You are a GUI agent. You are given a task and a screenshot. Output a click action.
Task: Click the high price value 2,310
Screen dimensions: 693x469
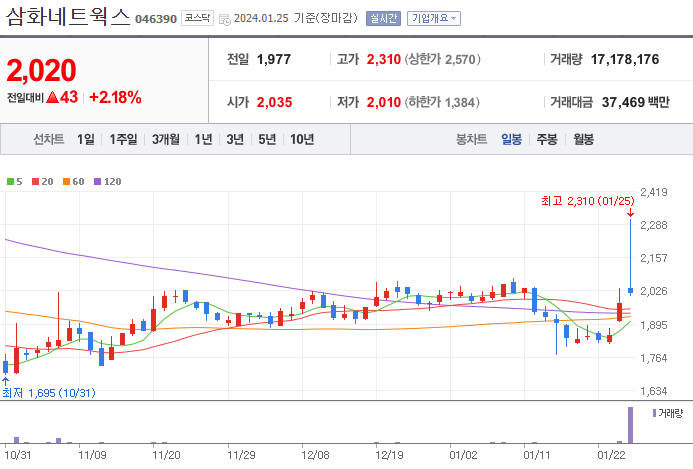click(x=384, y=59)
